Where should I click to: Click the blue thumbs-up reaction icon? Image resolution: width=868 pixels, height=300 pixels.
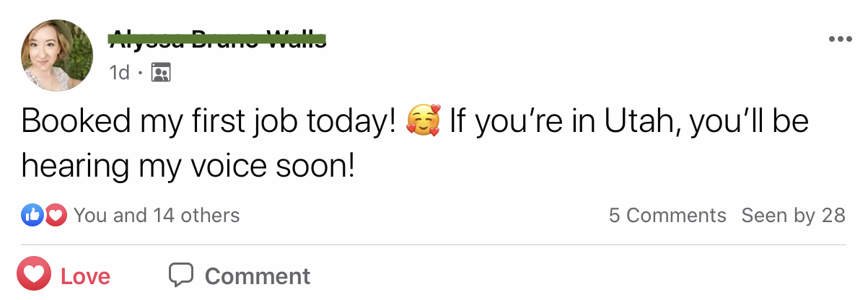point(32,214)
